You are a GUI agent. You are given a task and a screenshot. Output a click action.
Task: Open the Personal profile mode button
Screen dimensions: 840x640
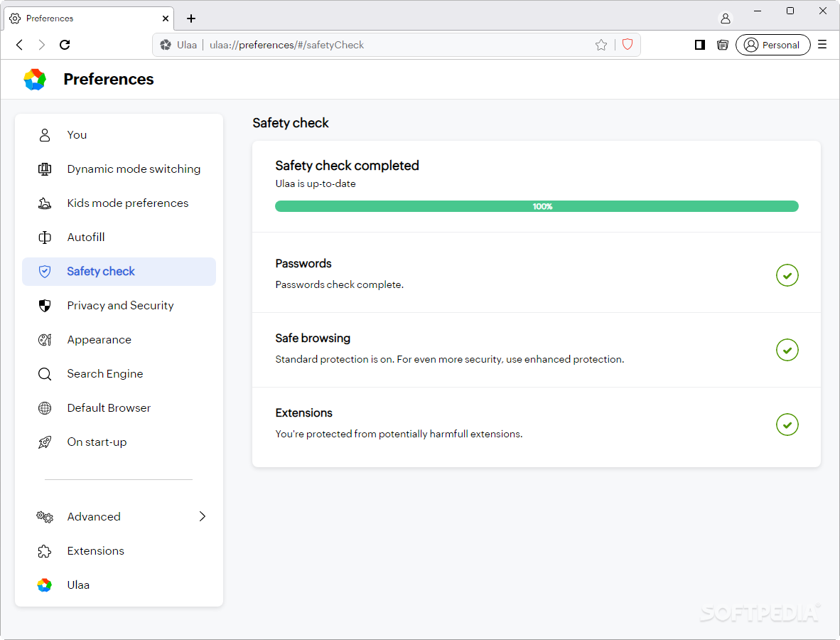(x=772, y=45)
